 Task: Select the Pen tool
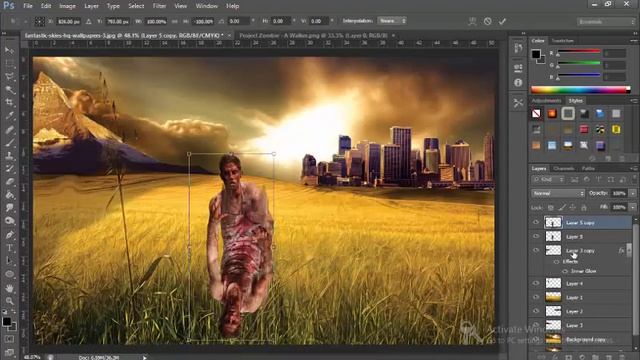click(x=9, y=235)
